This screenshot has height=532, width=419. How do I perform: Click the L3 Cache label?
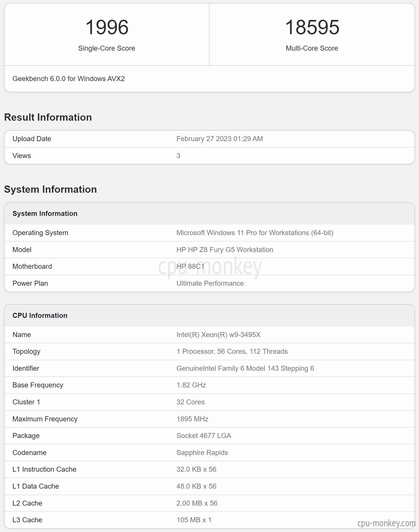(x=27, y=520)
